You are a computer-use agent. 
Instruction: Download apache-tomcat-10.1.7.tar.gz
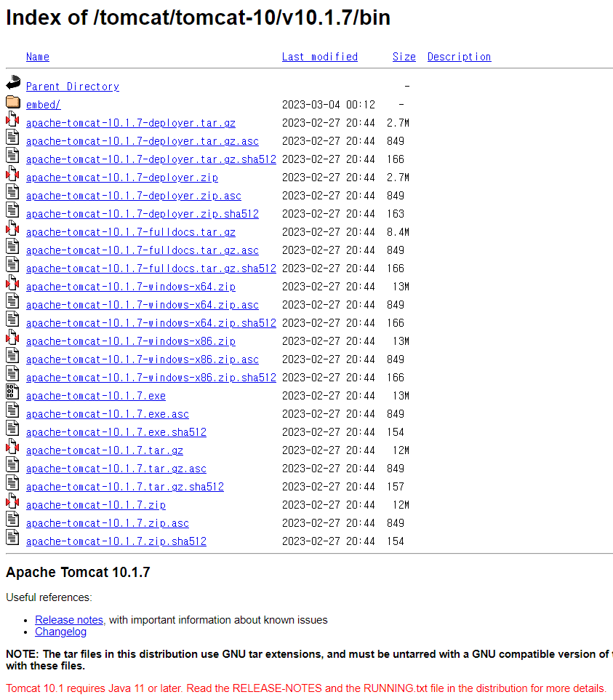point(105,451)
